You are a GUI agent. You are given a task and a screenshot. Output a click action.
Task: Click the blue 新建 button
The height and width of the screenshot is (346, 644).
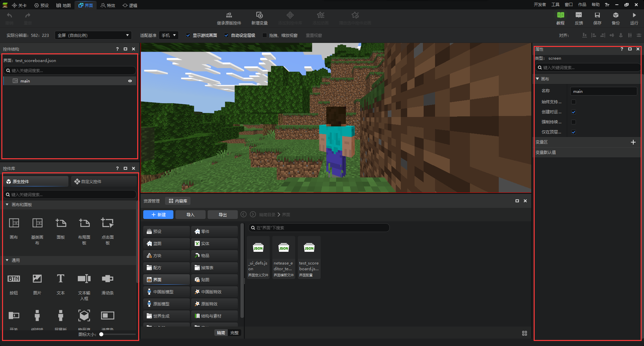tap(158, 215)
